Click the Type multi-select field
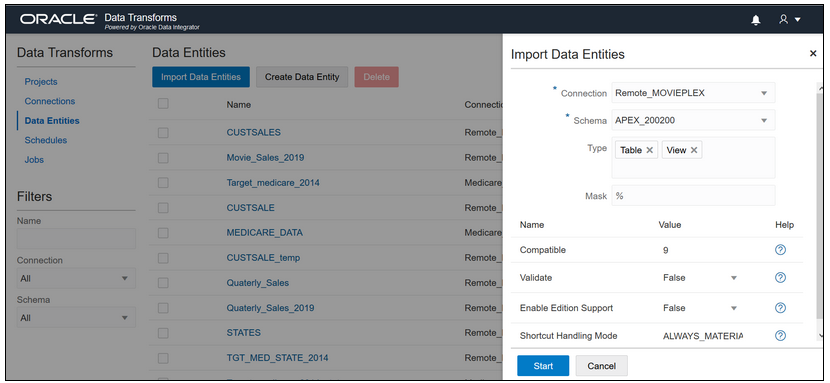Viewport: 830px width, 383px height. [x=693, y=158]
